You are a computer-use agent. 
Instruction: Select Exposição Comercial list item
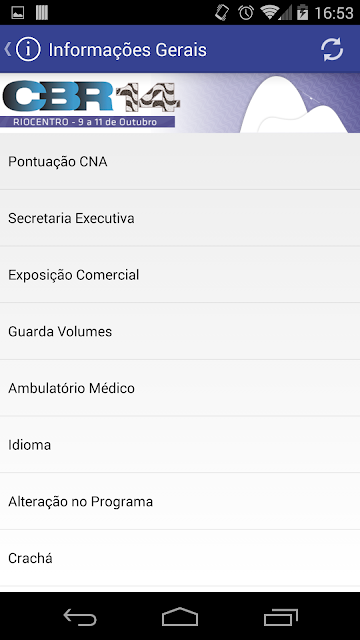[x=180, y=275]
